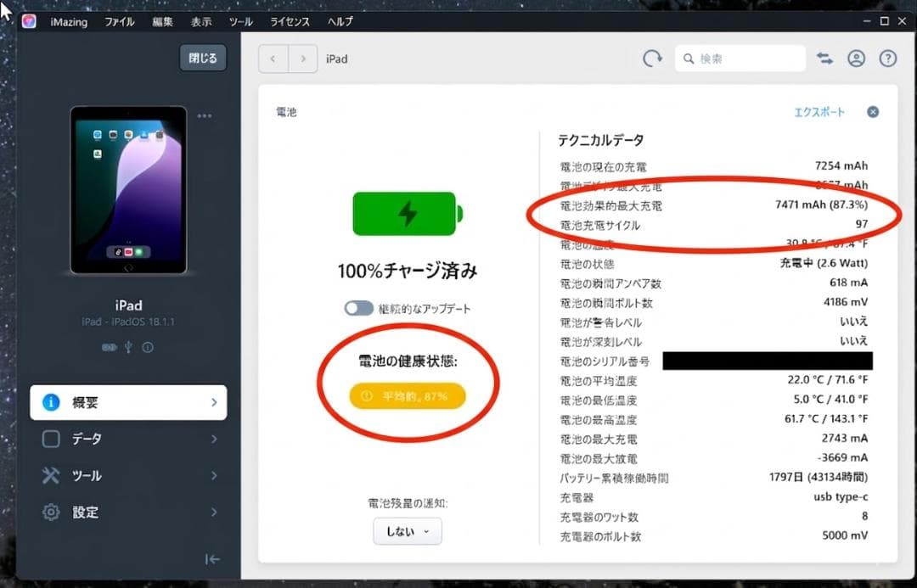Select データ in the sidebar
Screen dimensions: 917x588
pyautogui.click(x=128, y=439)
